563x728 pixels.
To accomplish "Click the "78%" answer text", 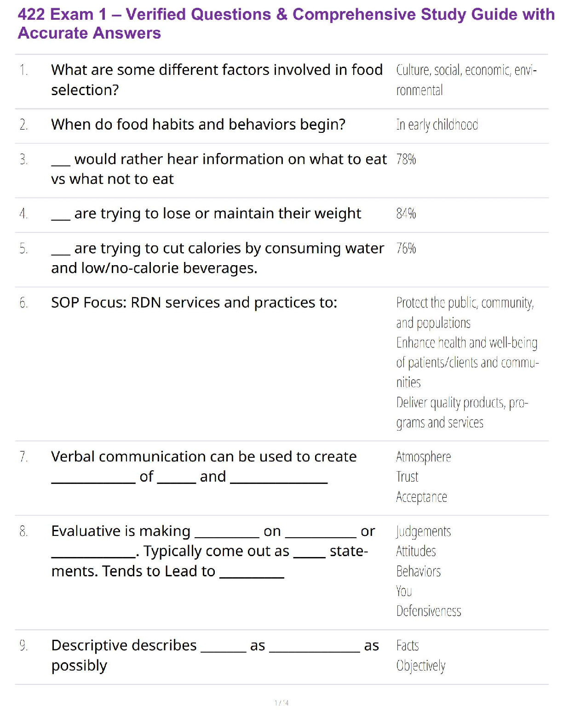I will click(x=406, y=159).
